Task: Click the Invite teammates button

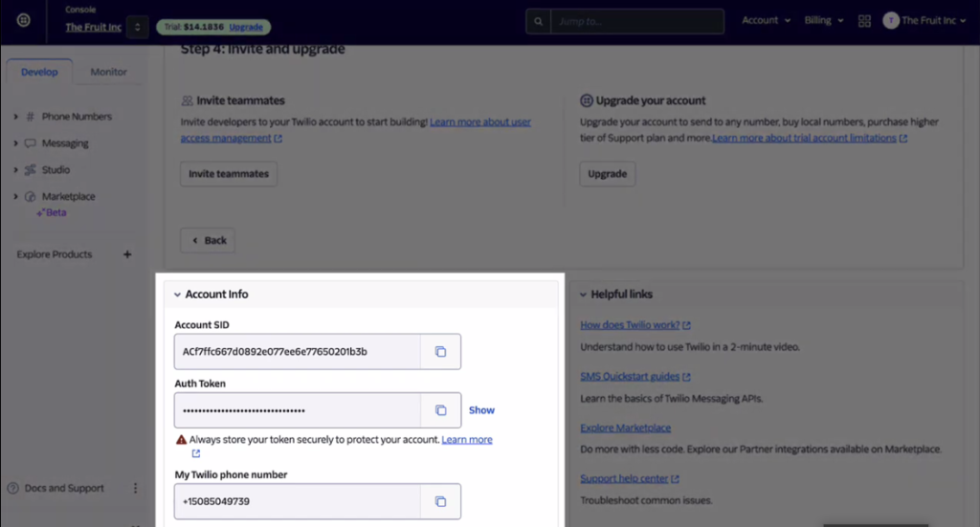Action: [x=229, y=173]
